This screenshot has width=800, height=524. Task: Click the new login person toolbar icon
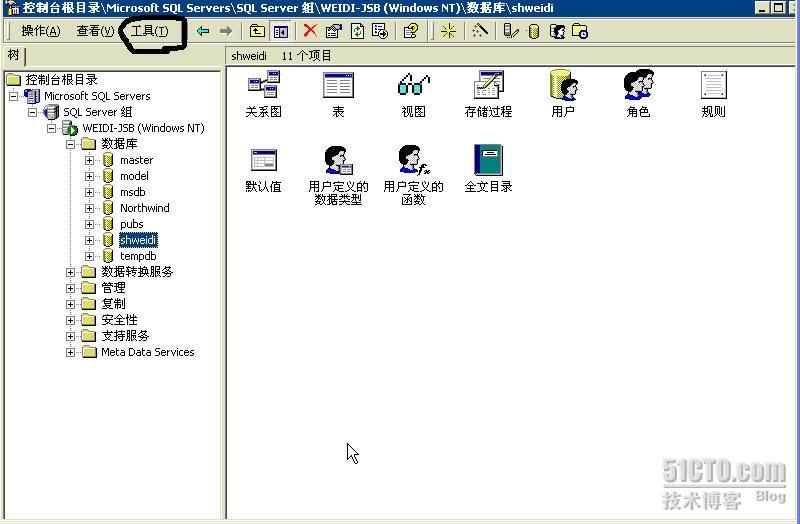click(x=557, y=32)
